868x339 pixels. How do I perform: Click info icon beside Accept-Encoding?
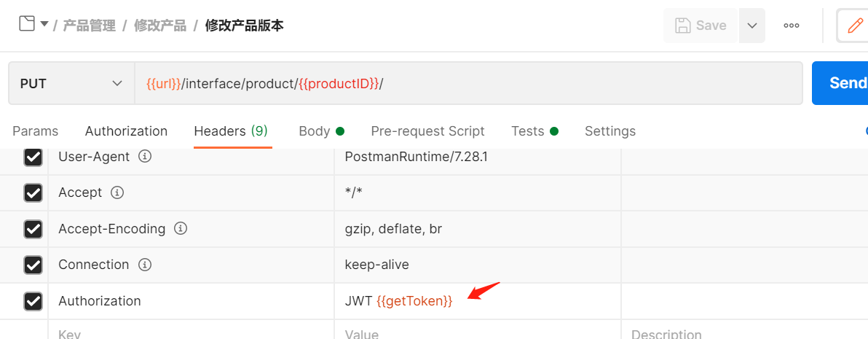(181, 229)
